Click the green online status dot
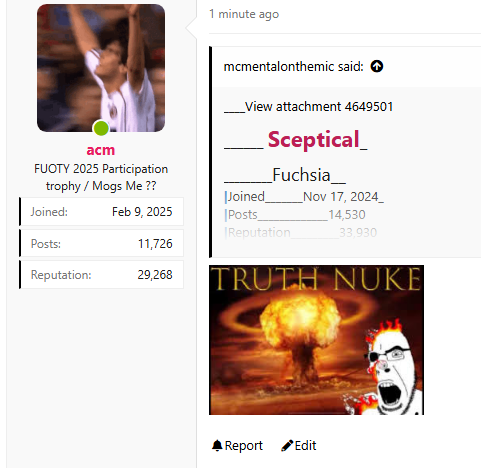This screenshot has height=468, width=481. tap(101, 128)
